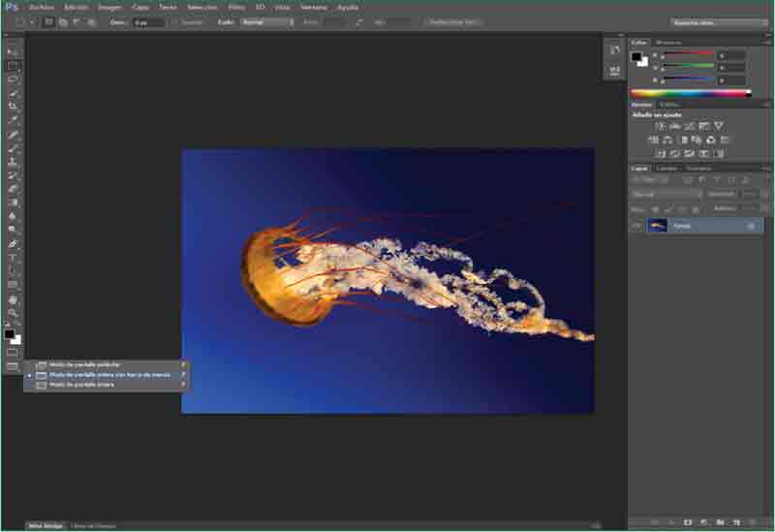The width and height of the screenshot is (775, 532).
Task: Open the Mini Bridge panel tab
Action: pos(46,526)
